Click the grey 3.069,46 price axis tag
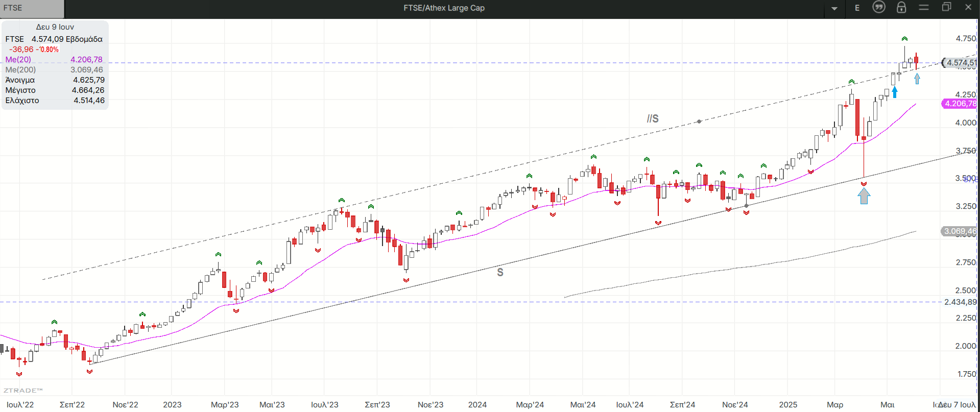 (960, 231)
